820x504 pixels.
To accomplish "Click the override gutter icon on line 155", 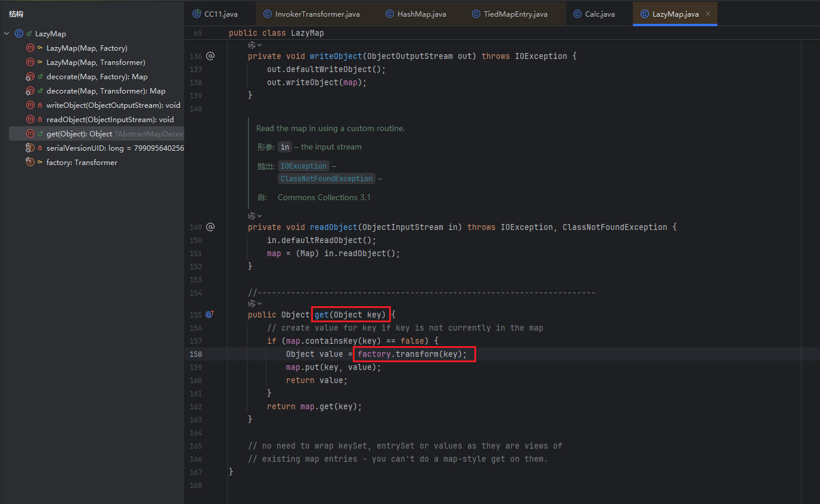I will click(209, 314).
